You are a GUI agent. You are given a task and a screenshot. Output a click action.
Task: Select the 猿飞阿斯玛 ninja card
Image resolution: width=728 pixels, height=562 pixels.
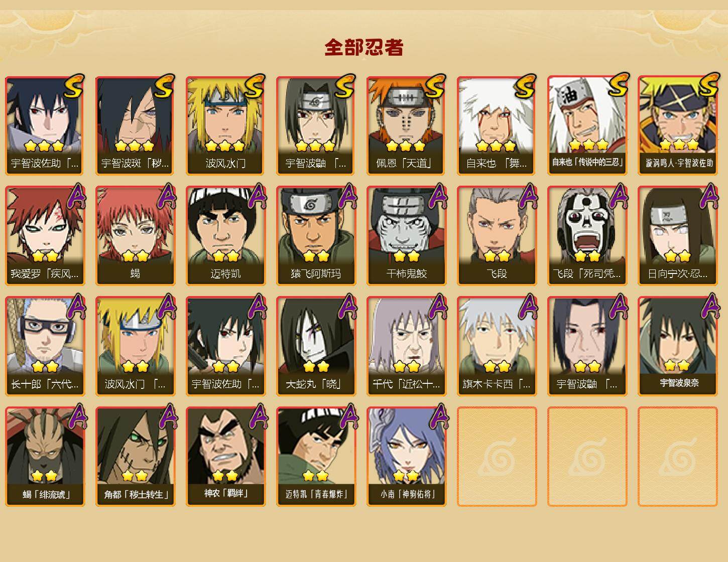click(x=316, y=236)
